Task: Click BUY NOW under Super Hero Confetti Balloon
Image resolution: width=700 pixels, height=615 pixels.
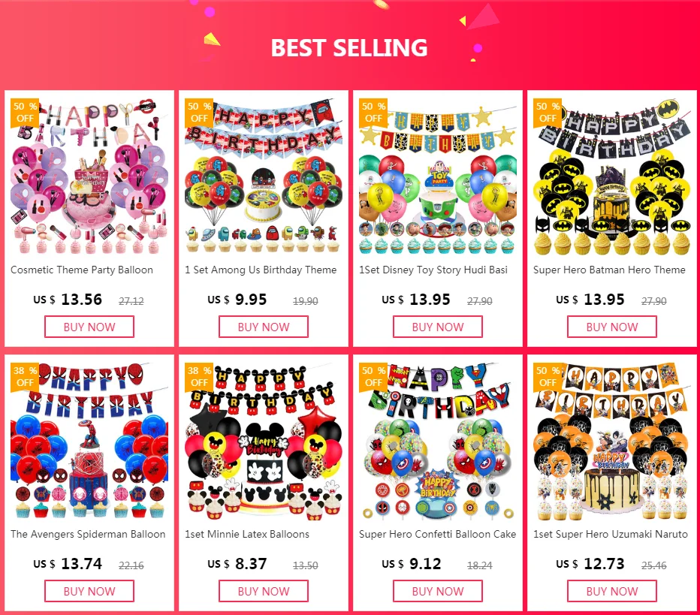Action: coord(437,591)
